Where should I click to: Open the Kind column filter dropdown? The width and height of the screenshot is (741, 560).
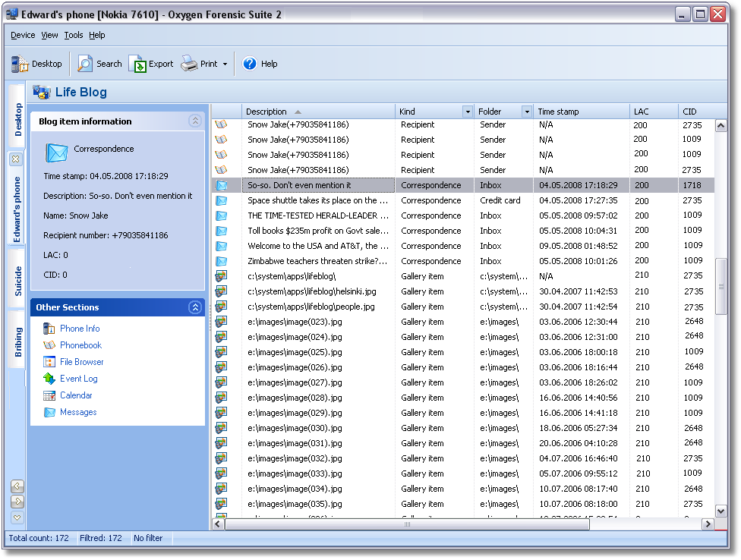[467, 112]
